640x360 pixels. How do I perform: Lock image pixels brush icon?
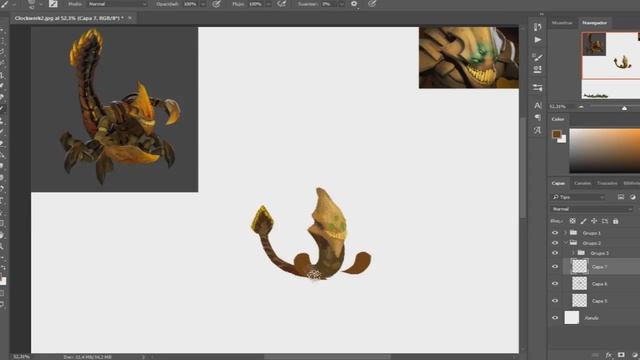point(583,221)
